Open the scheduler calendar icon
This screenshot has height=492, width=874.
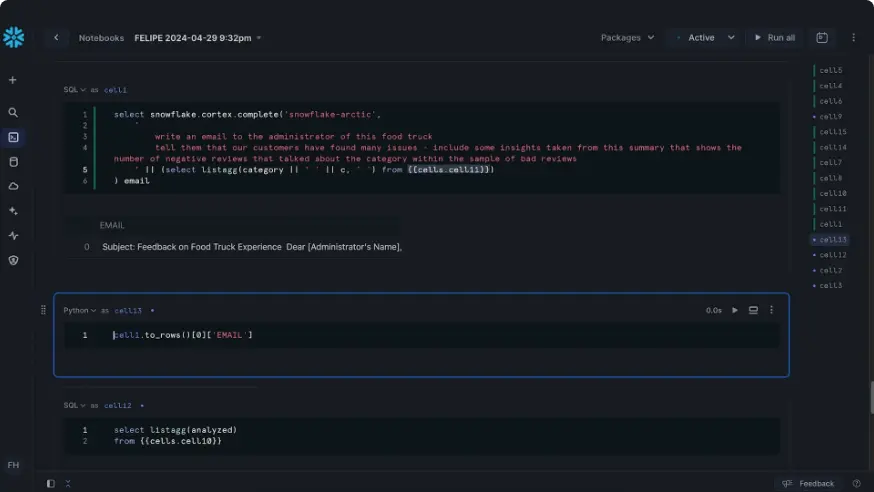(x=822, y=38)
